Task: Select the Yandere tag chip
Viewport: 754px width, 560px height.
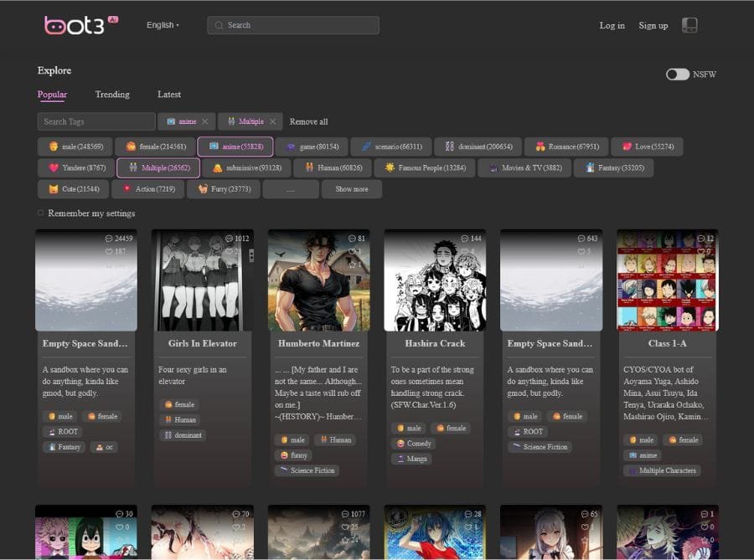Action: [76, 168]
